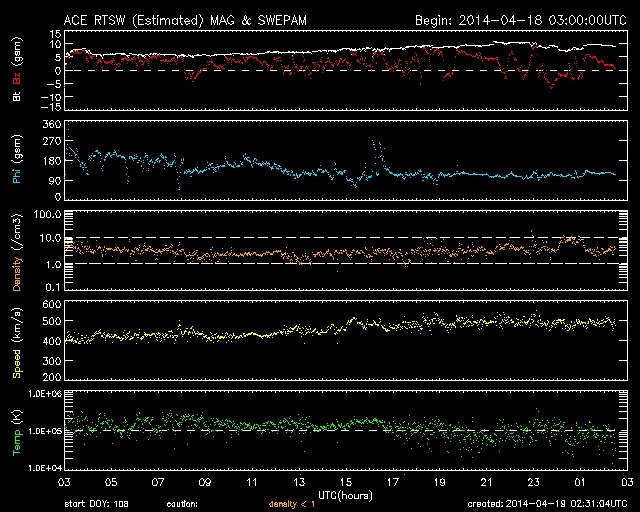Click the start DOY: 108 text
The image size is (640, 512).
(97, 503)
